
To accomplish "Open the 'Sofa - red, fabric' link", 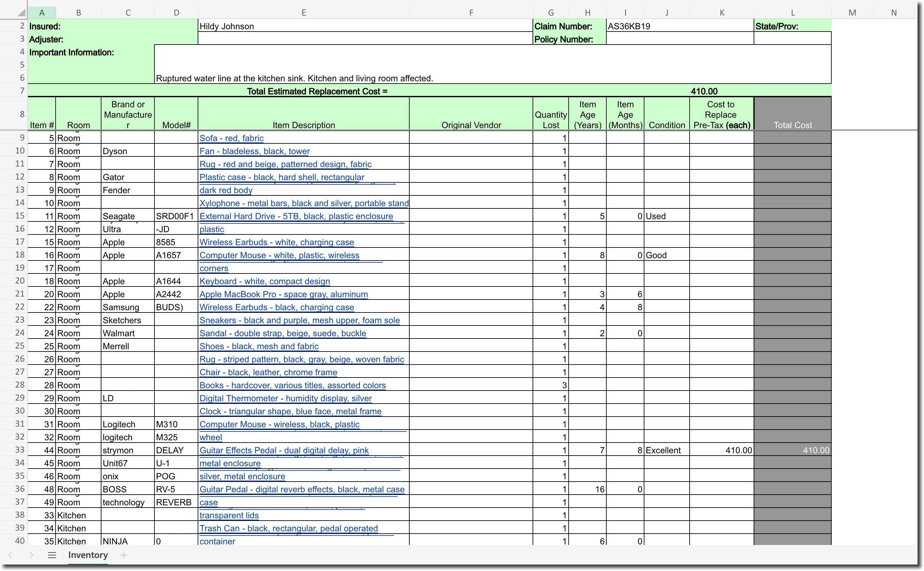I will point(231,138).
